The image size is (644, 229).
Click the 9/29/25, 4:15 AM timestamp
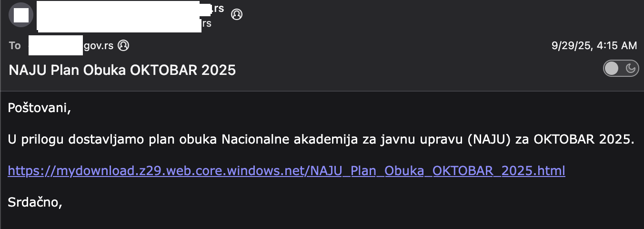pos(594,46)
